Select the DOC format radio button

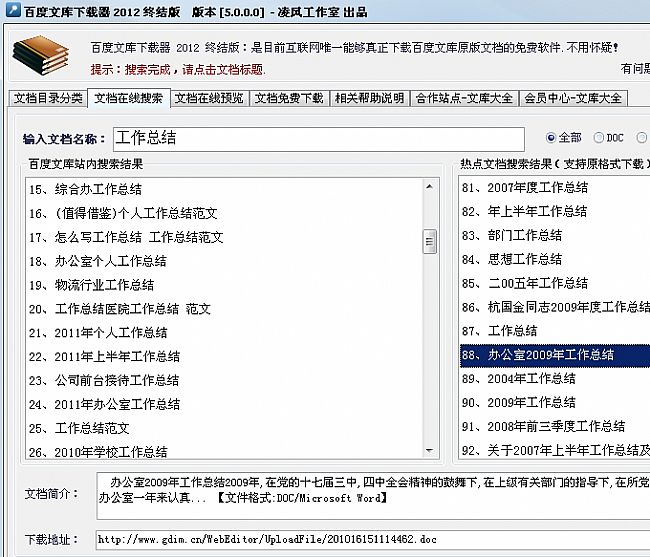pos(599,138)
